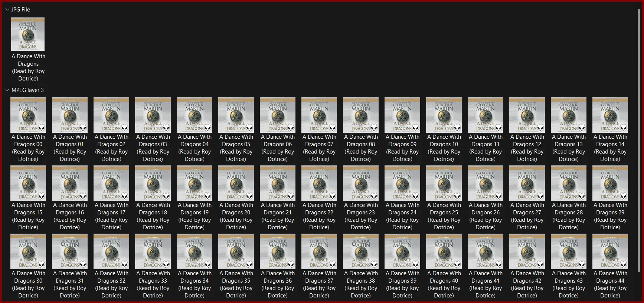The image size is (644, 303).
Task: Select the A Dance With Dragons 27 MP3 icon
Action: coord(527,183)
